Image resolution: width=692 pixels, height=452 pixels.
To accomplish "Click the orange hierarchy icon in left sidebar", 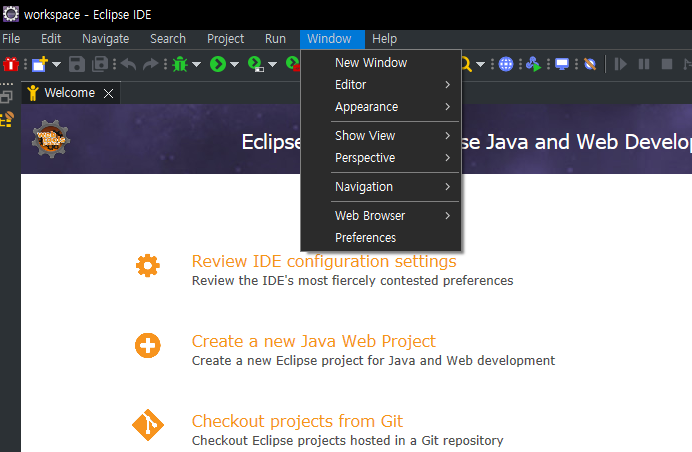I will point(7,120).
